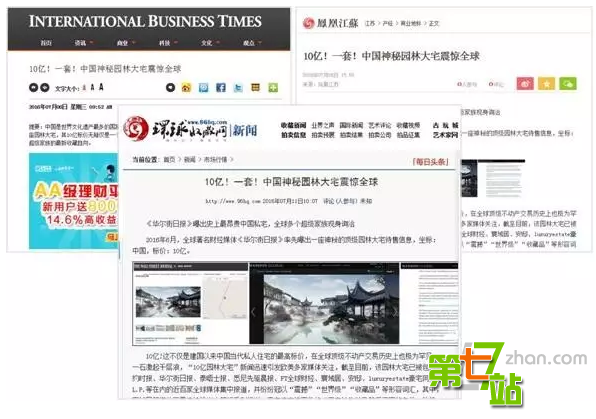Click the IBT article headline 10亿！一套！
596x419 pixels.
click(x=105, y=69)
